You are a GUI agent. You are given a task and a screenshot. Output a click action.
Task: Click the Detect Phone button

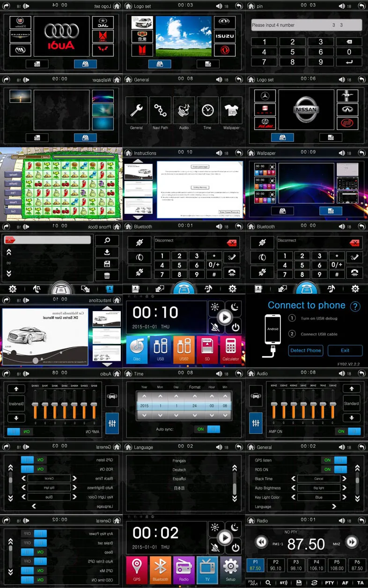306,350
